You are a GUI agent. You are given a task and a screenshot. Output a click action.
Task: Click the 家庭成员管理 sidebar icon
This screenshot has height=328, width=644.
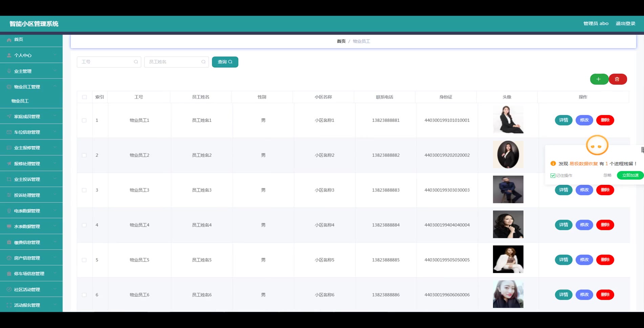tap(9, 116)
